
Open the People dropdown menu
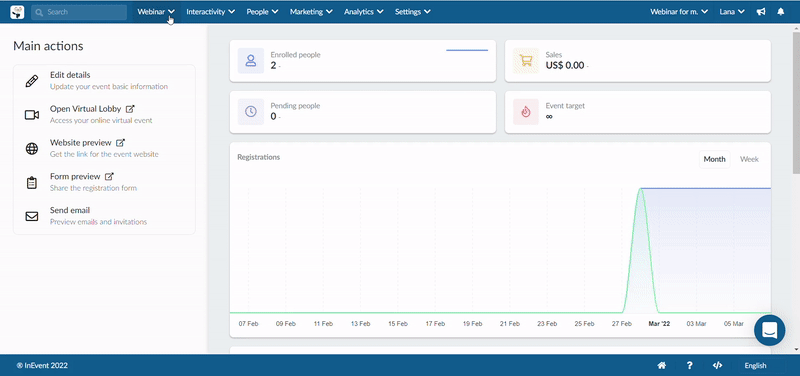coord(262,12)
